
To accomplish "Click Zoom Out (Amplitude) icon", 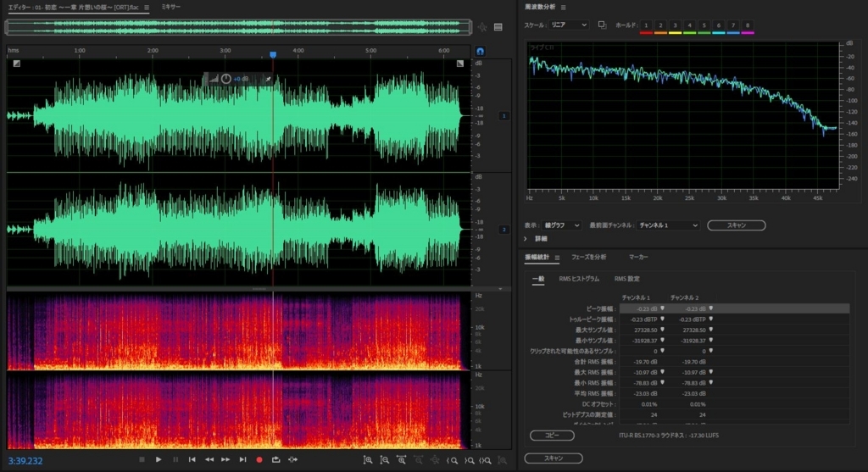I will 384,460.
